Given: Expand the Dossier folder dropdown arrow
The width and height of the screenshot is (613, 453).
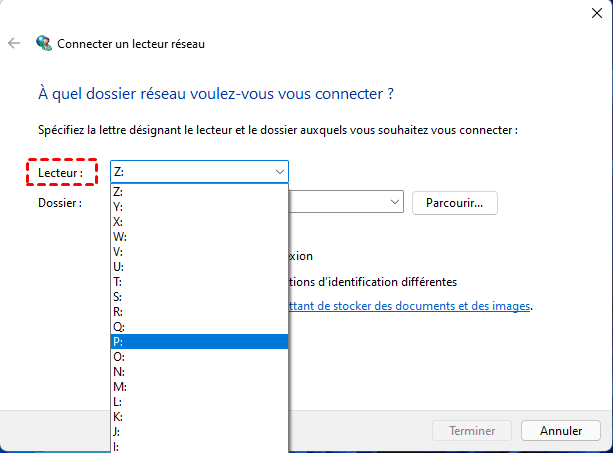Looking at the screenshot, I should (x=396, y=202).
